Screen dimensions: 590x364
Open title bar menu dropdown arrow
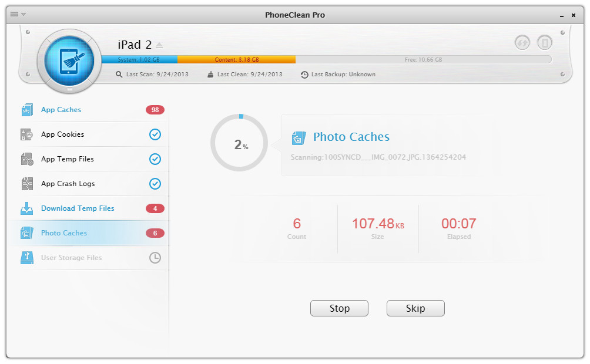[x=24, y=14]
